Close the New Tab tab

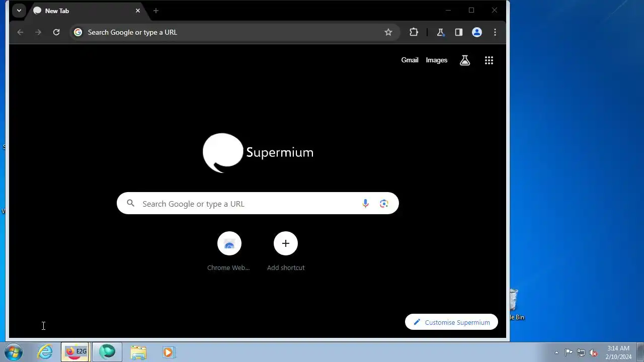click(x=138, y=11)
